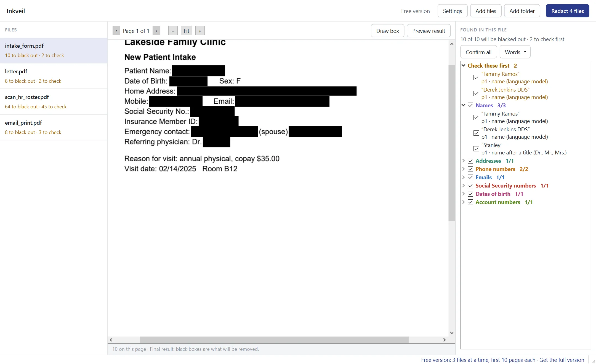The width and height of the screenshot is (596, 364).
Task: Click the Social Security No. redaction box
Action: point(212,111)
